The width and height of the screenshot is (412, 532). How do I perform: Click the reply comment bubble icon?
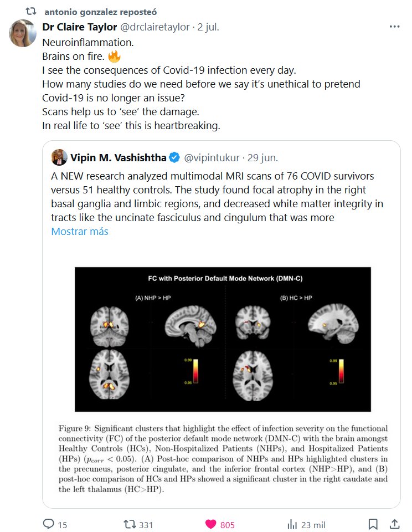coord(49,524)
